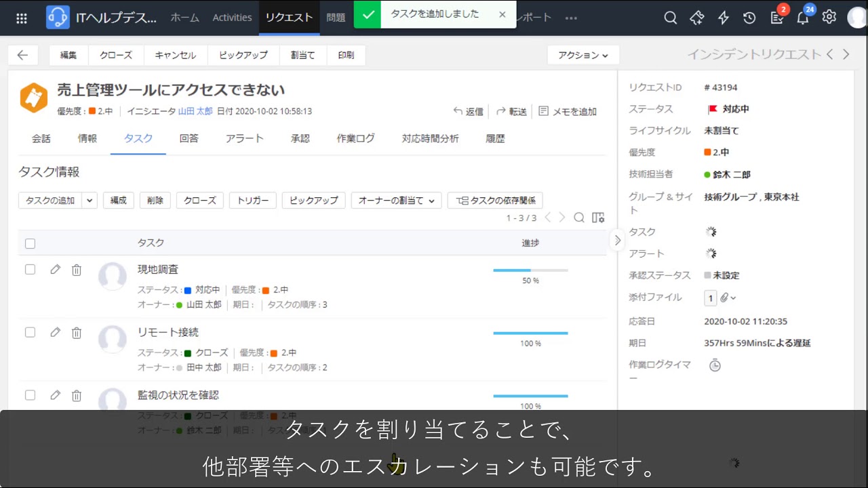Open Activities in the nav bar
The image size is (868, 488).
click(232, 18)
